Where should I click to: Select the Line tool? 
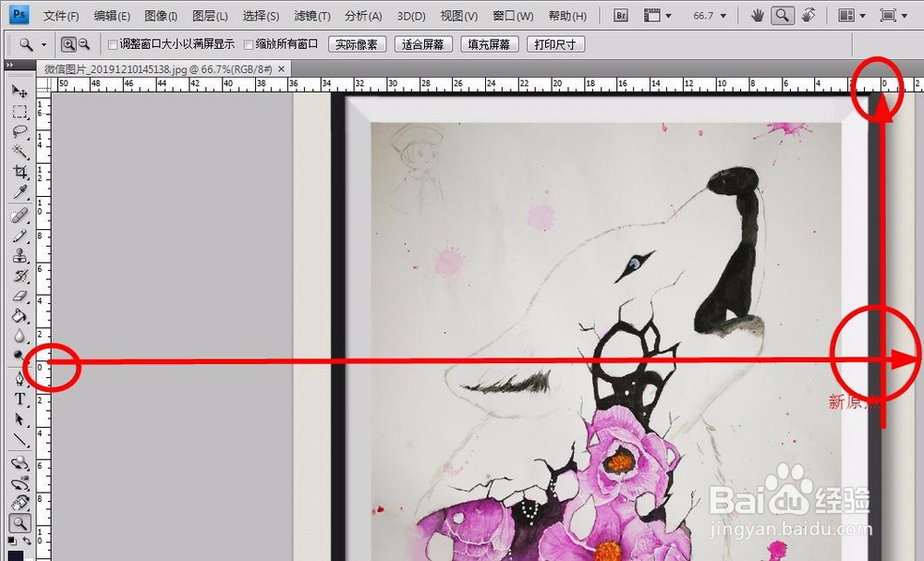click(19, 440)
